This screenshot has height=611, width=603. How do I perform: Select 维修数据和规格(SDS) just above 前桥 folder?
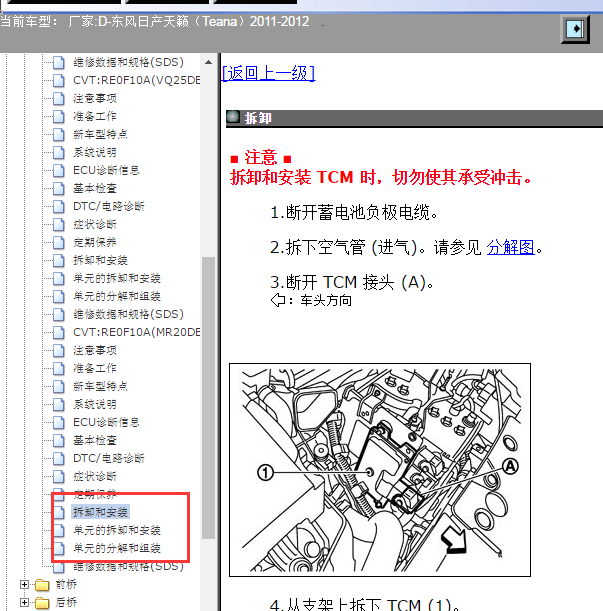pos(128,566)
